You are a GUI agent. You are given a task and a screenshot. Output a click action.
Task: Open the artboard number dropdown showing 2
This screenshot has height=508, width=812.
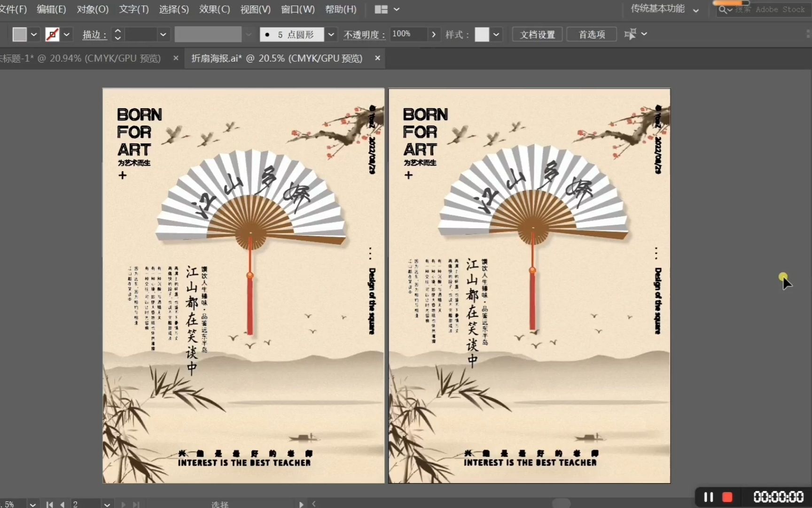pyautogui.click(x=107, y=504)
